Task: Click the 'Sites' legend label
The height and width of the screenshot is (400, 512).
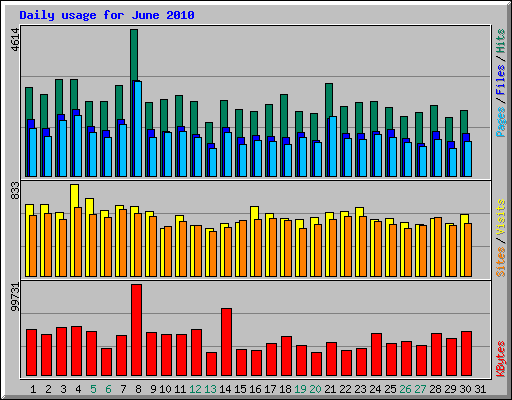Action: click(501, 262)
